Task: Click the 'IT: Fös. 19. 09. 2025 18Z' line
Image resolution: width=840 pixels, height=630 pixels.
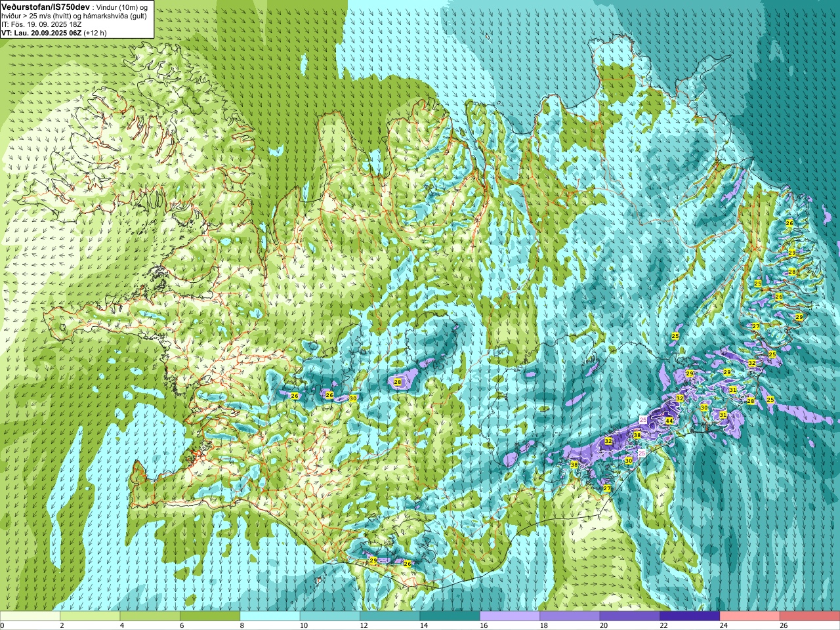Action: coord(41,24)
